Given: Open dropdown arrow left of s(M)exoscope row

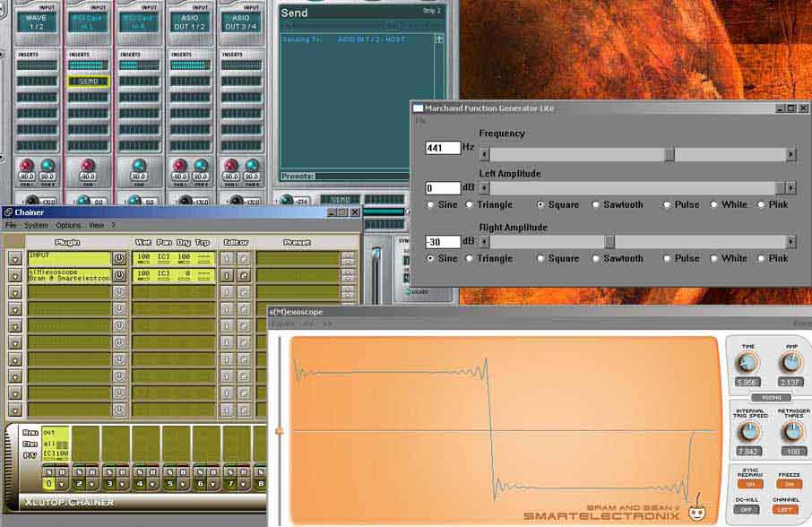Looking at the screenshot, I should point(15,275).
